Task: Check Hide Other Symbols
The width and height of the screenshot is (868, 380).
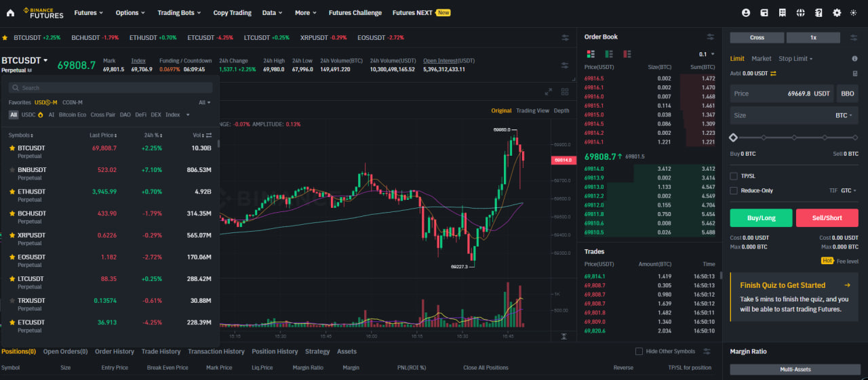Action: click(639, 352)
